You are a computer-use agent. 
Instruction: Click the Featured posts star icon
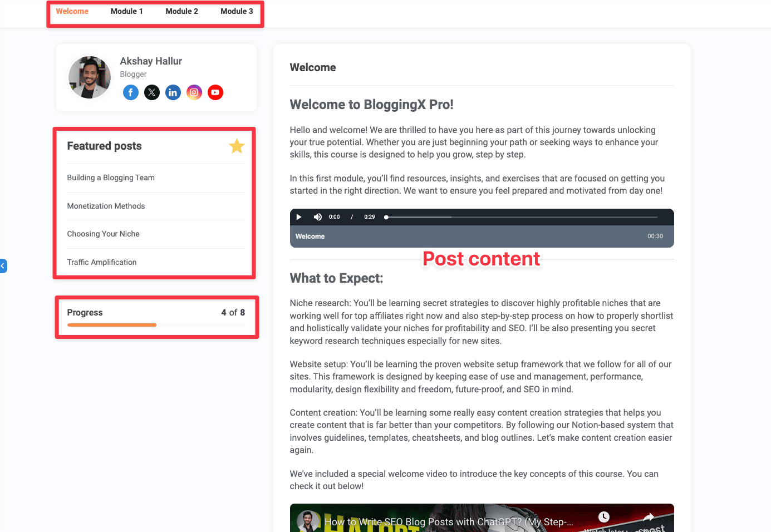tap(237, 146)
